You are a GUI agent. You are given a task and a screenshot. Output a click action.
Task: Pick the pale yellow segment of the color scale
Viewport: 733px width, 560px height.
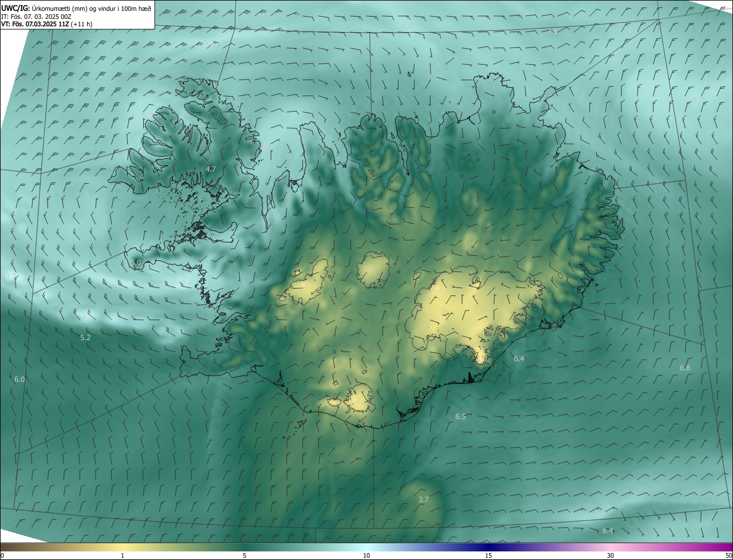click(123, 547)
